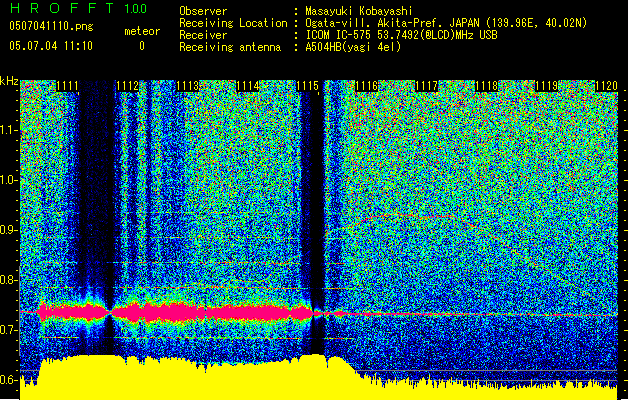The image size is (629, 400).
Task: Click the kHz axis unit label
Action: pos(9,81)
